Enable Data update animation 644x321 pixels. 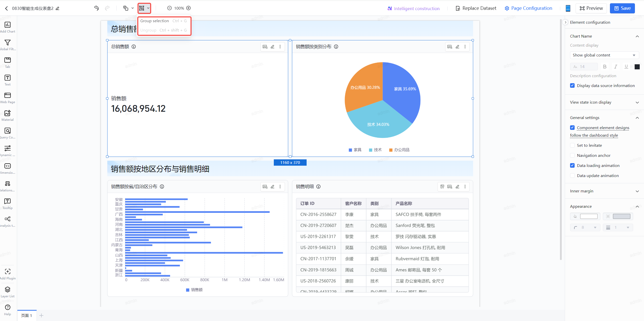tap(572, 176)
